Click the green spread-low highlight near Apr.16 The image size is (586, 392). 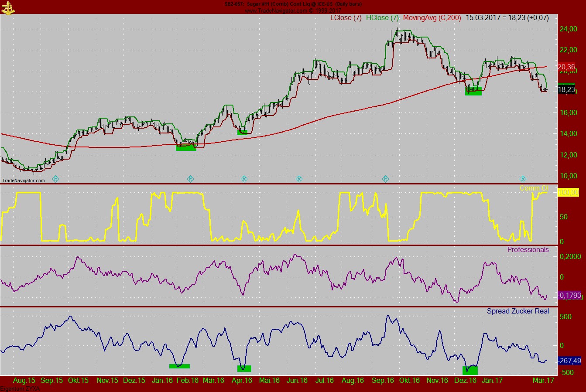tap(244, 368)
